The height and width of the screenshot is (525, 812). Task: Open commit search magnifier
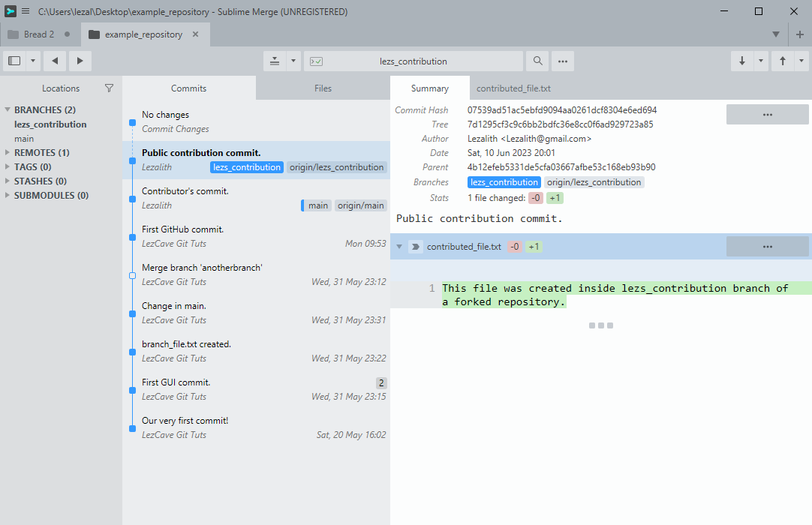537,61
